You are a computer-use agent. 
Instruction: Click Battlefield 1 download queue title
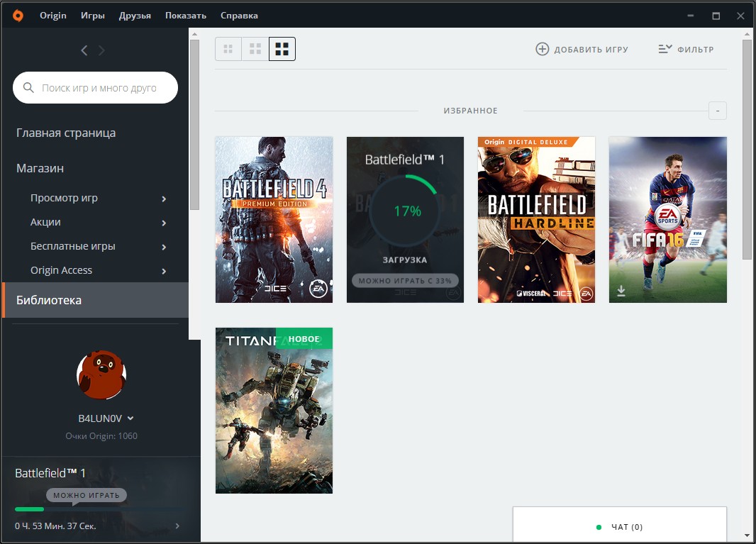[50, 473]
